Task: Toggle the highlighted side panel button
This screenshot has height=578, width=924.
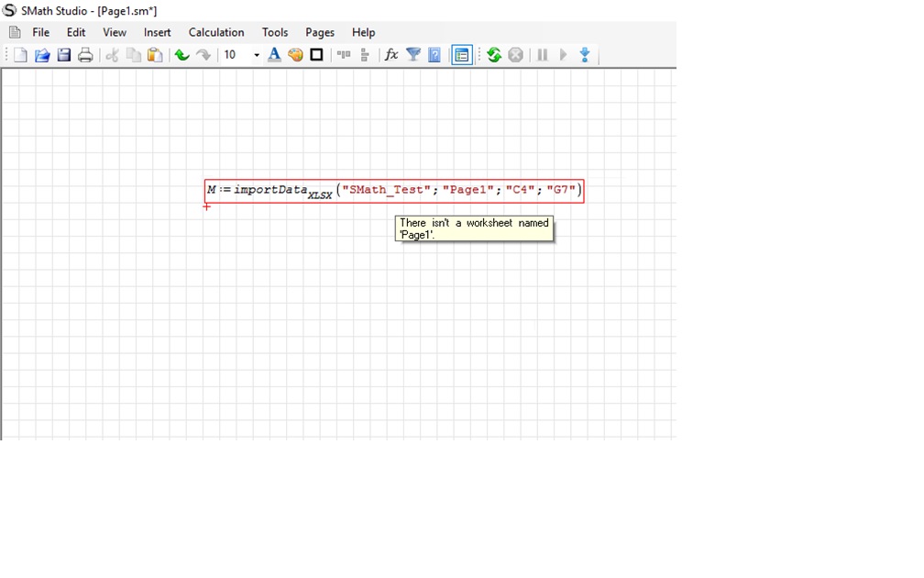Action: point(462,55)
